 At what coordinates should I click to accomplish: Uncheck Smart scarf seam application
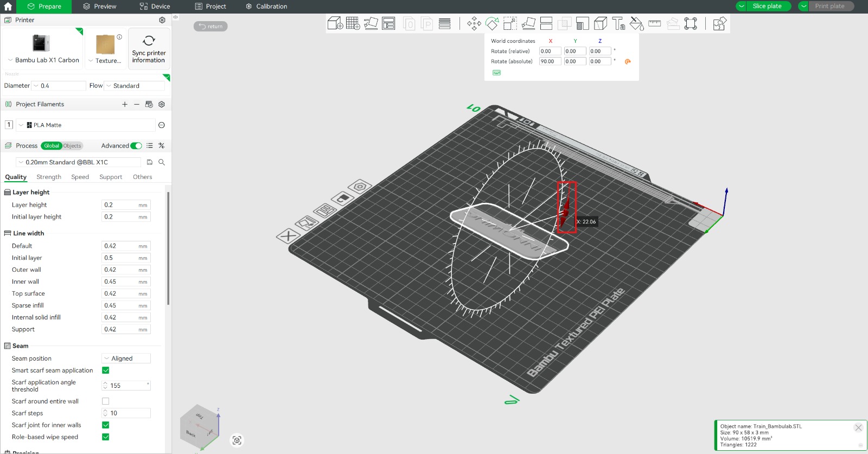106,370
